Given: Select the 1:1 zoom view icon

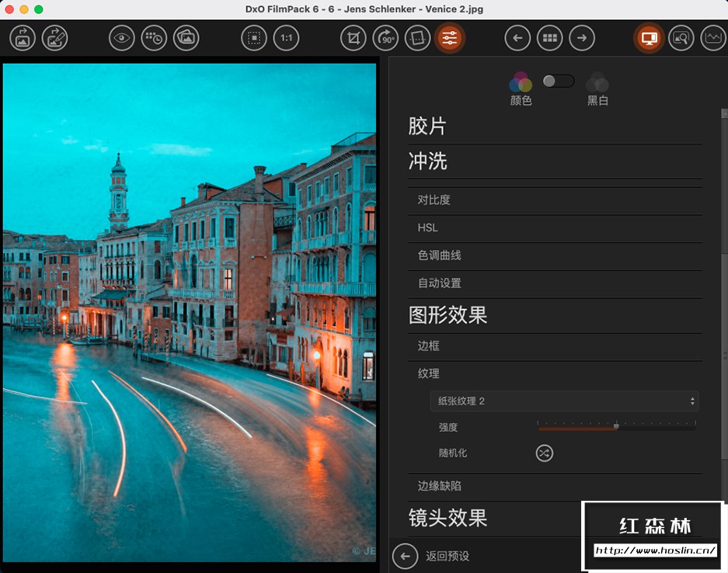Looking at the screenshot, I should click(x=286, y=37).
